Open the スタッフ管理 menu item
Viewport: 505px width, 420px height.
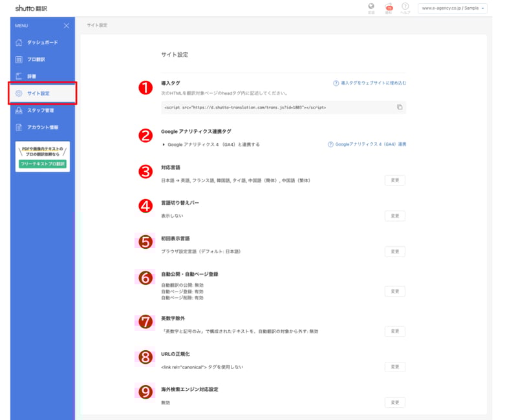pos(43,110)
